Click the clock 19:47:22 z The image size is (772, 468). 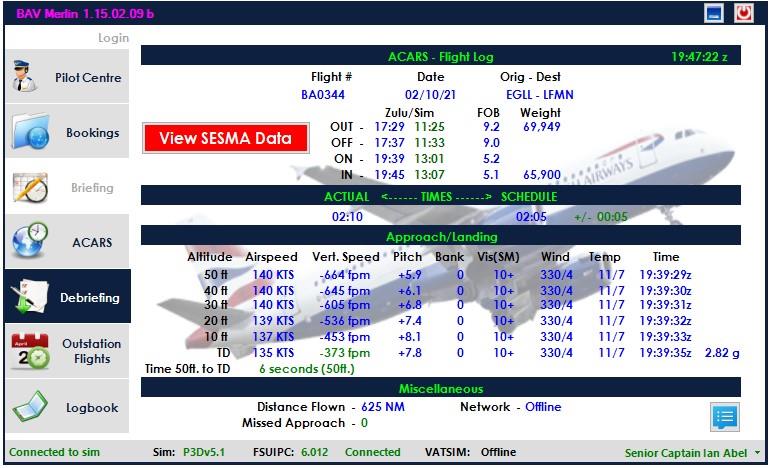coord(700,57)
